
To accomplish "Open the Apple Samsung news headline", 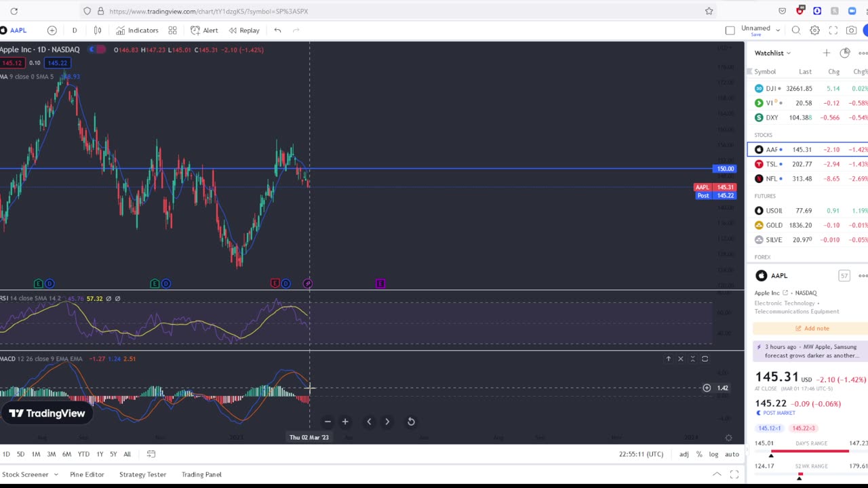I will 810,351.
